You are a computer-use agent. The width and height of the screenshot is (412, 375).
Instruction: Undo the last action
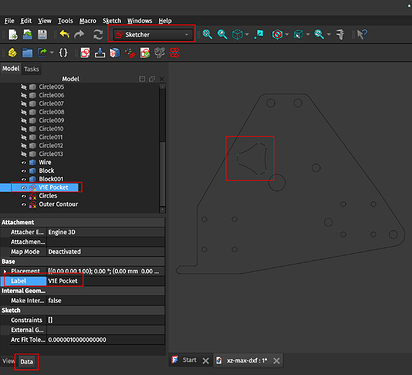pyautogui.click(x=64, y=34)
